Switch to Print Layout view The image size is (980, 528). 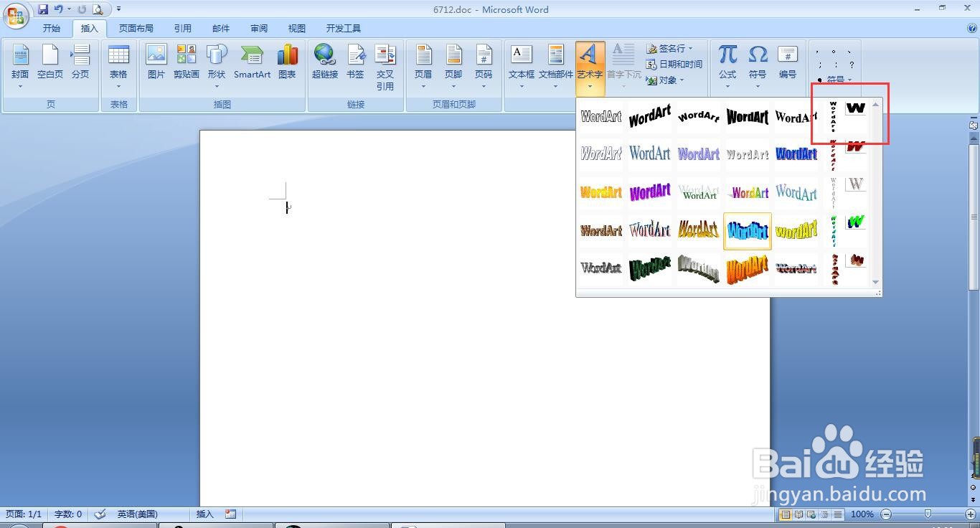point(786,514)
